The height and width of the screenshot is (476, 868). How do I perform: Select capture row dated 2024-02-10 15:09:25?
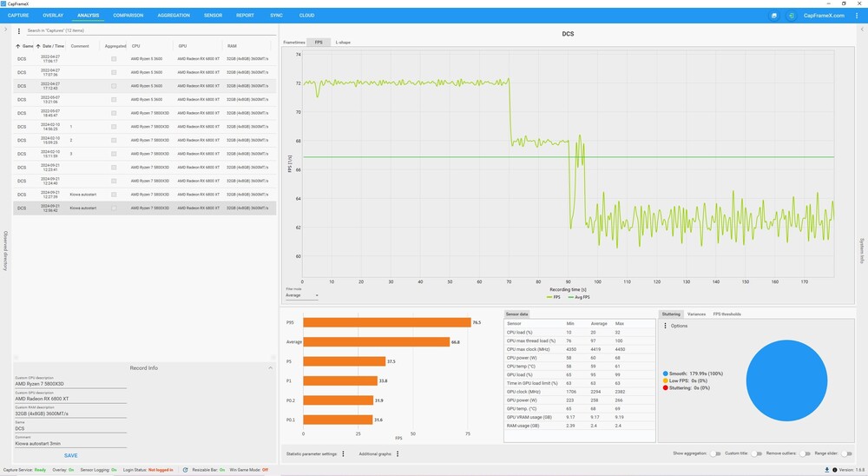[144, 140]
